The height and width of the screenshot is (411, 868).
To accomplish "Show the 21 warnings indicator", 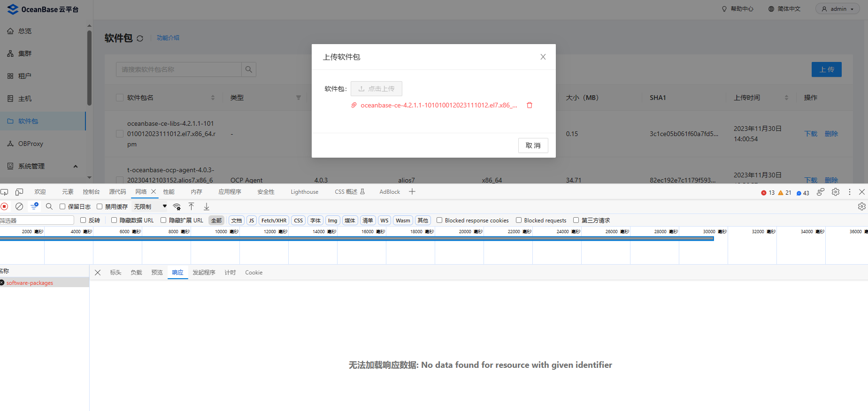I will (785, 193).
